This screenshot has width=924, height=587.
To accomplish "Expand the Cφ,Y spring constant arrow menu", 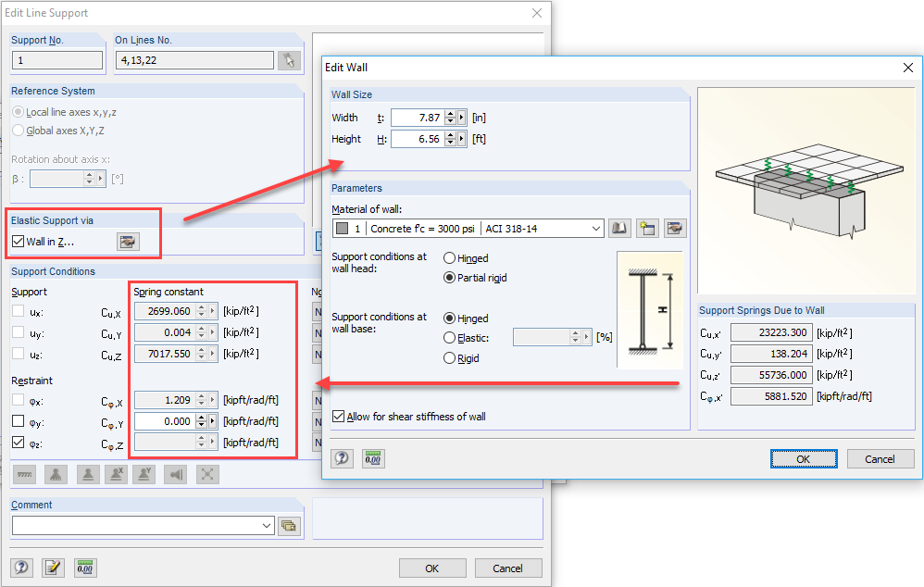I will pos(213,421).
